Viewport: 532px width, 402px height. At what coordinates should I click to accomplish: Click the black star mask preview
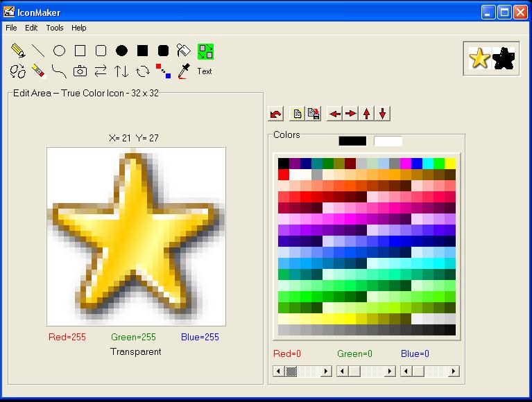click(x=504, y=58)
